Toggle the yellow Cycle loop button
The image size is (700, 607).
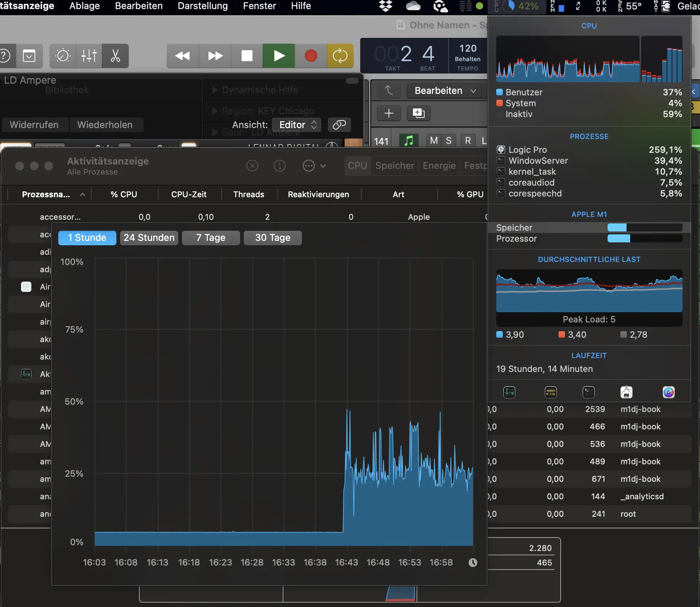[x=340, y=56]
